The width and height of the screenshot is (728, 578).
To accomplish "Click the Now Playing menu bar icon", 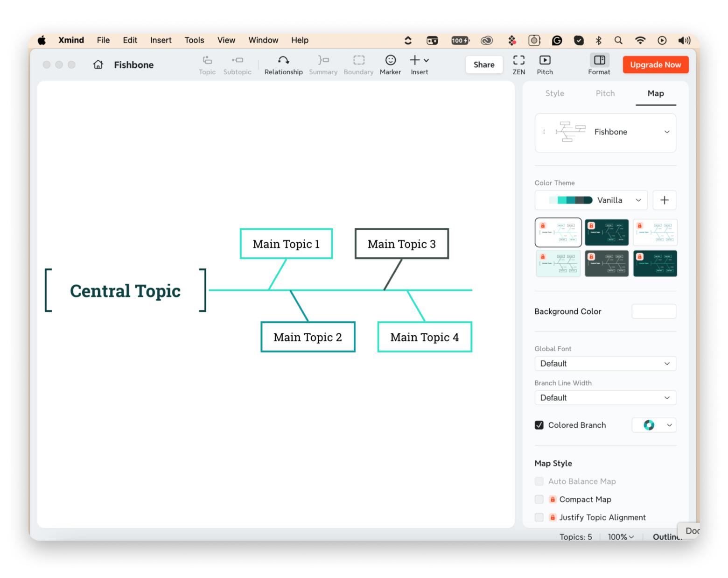I will coord(662,40).
